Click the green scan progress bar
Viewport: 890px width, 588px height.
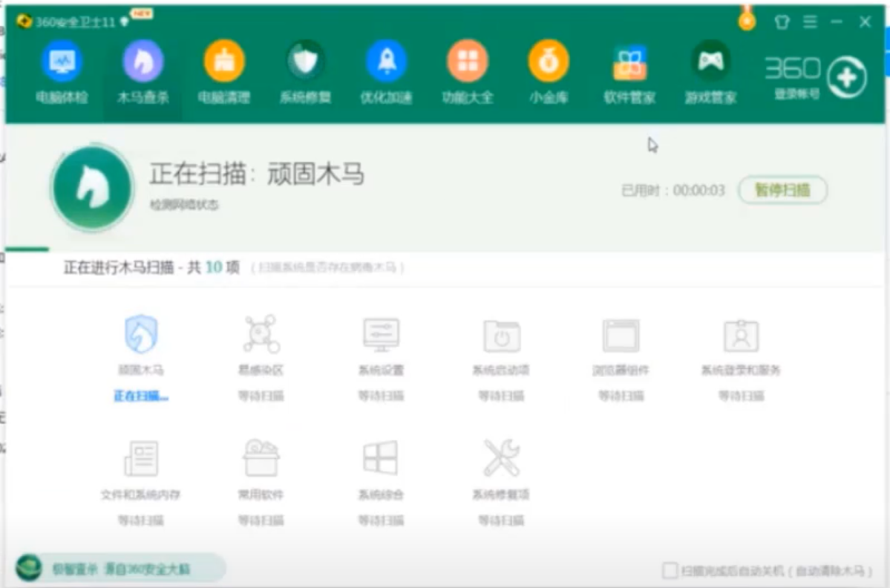(x=27, y=249)
